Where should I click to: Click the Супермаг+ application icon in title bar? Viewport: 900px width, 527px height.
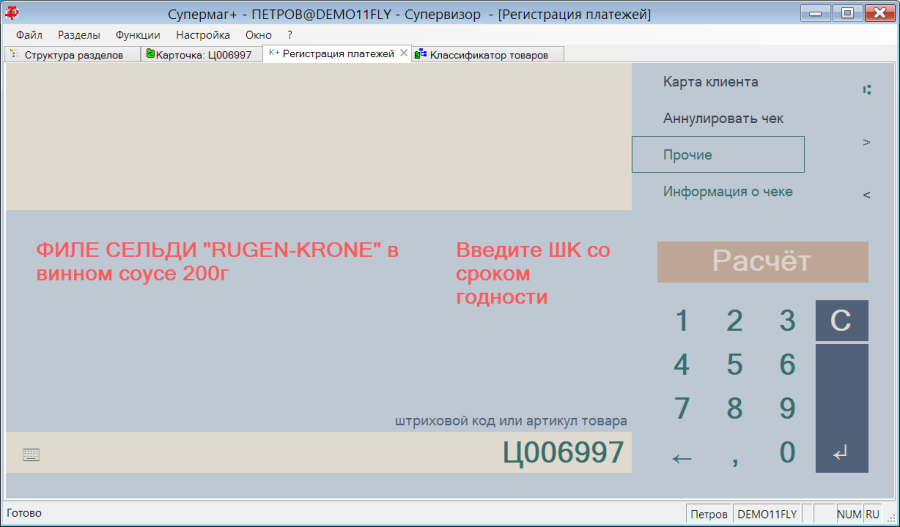(x=11, y=13)
